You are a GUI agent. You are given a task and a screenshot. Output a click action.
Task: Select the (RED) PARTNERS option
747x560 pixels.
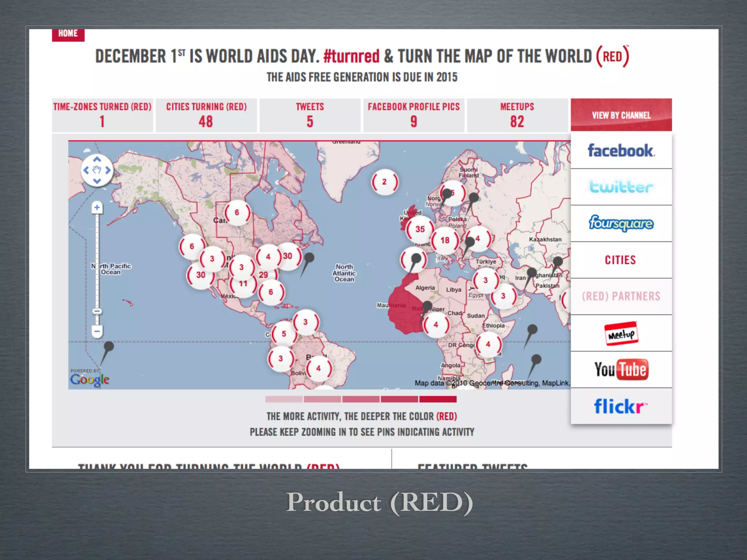click(621, 296)
